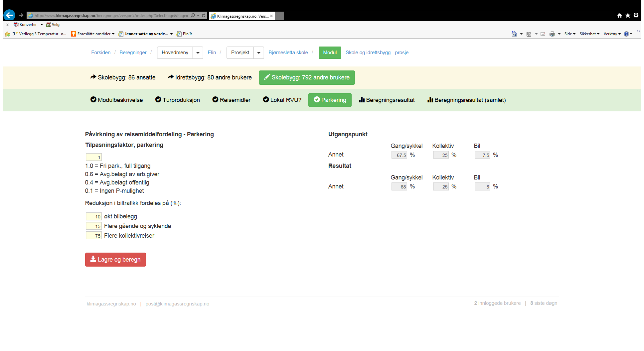Close the Konverter toolbar with the X
The height and width of the screenshot is (351, 644).
pos(7,25)
